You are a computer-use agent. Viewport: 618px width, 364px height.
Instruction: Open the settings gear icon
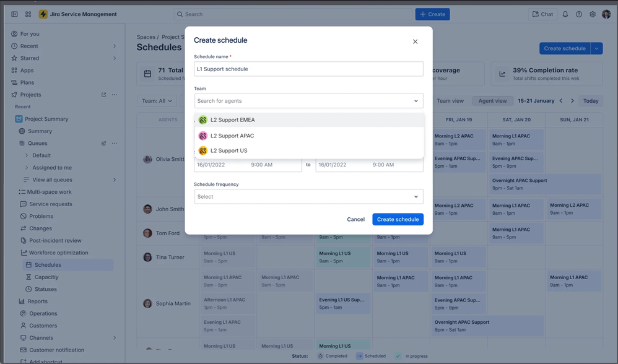[593, 14]
